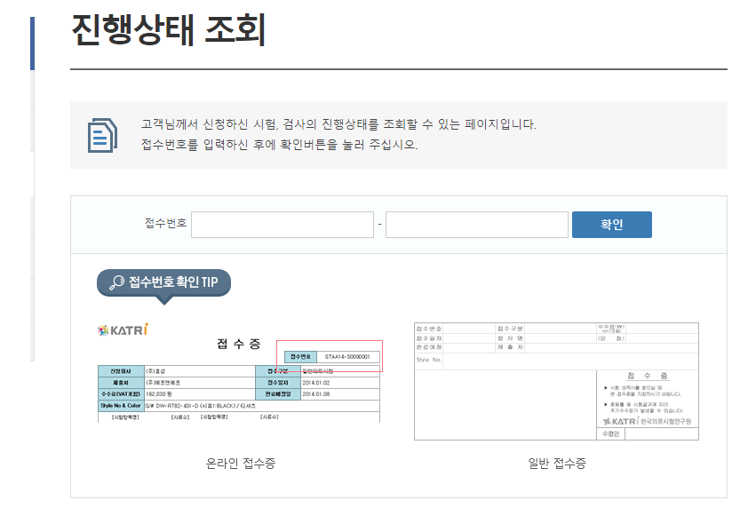Open the 일반 접수증 sample image

click(x=556, y=381)
